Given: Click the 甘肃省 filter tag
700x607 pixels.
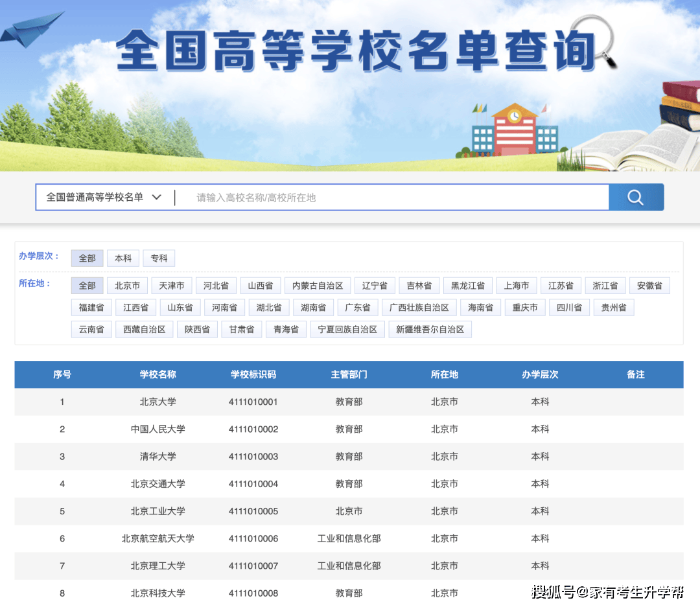Looking at the screenshot, I should point(242,329).
